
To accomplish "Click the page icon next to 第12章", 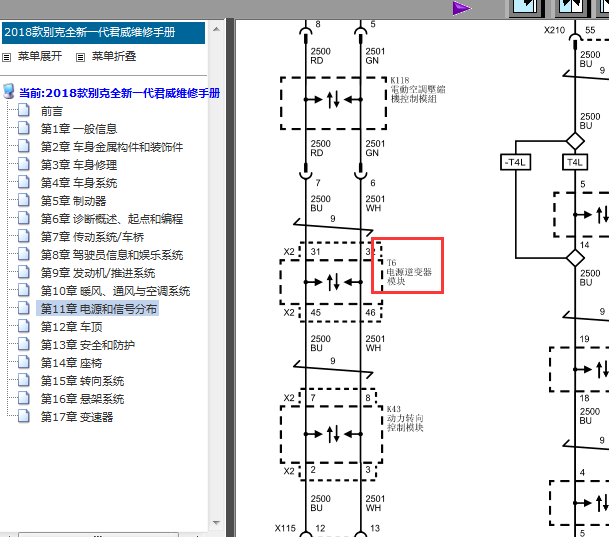I will tap(24, 326).
